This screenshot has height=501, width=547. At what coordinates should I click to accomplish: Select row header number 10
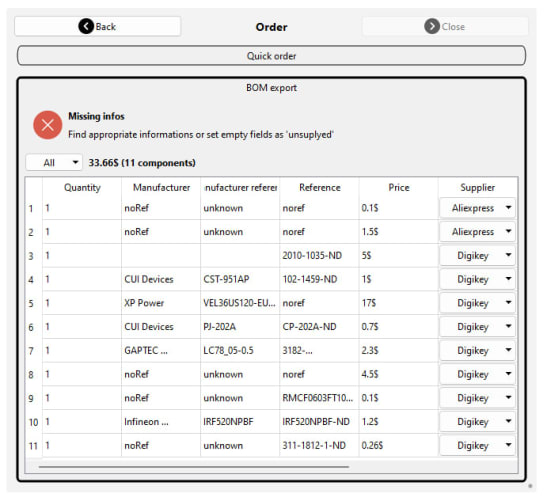pyautogui.click(x=33, y=422)
